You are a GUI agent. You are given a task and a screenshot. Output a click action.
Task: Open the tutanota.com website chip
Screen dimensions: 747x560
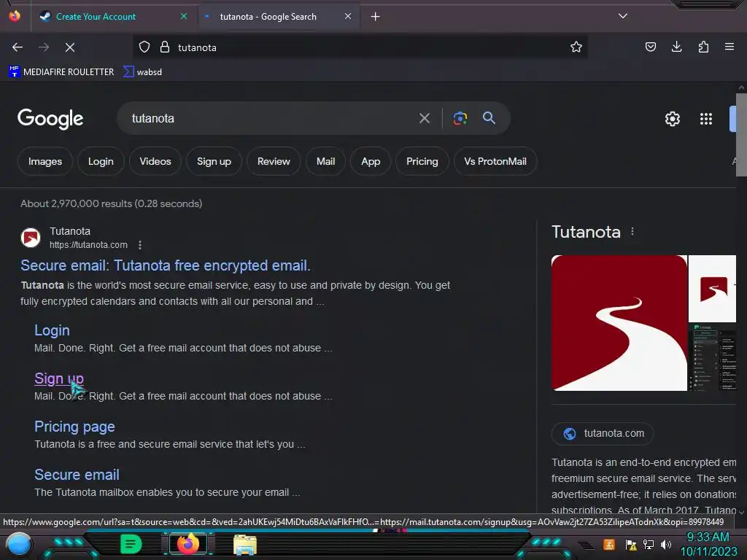point(603,433)
